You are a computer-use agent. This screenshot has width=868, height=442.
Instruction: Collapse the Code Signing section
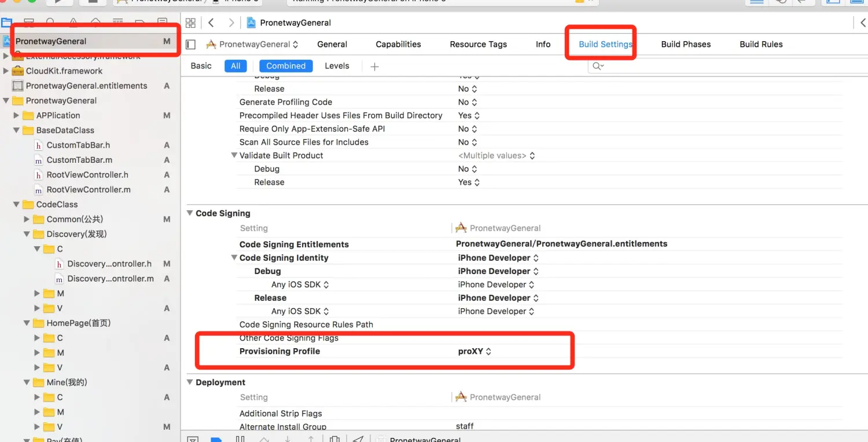[189, 213]
